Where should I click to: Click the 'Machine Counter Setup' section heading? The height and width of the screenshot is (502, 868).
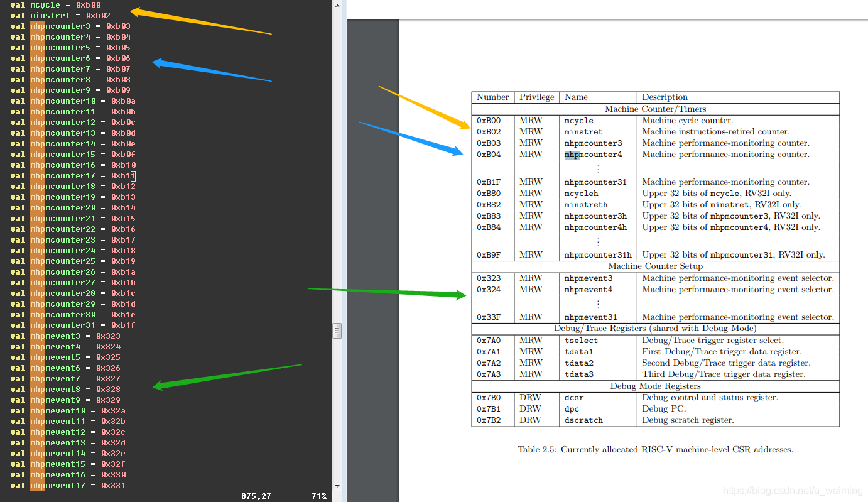pyautogui.click(x=655, y=266)
